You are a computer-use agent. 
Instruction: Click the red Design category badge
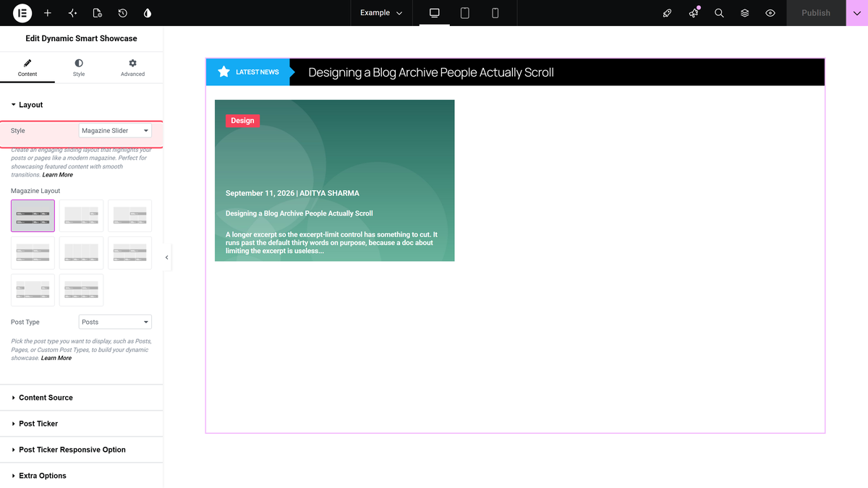coord(242,121)
